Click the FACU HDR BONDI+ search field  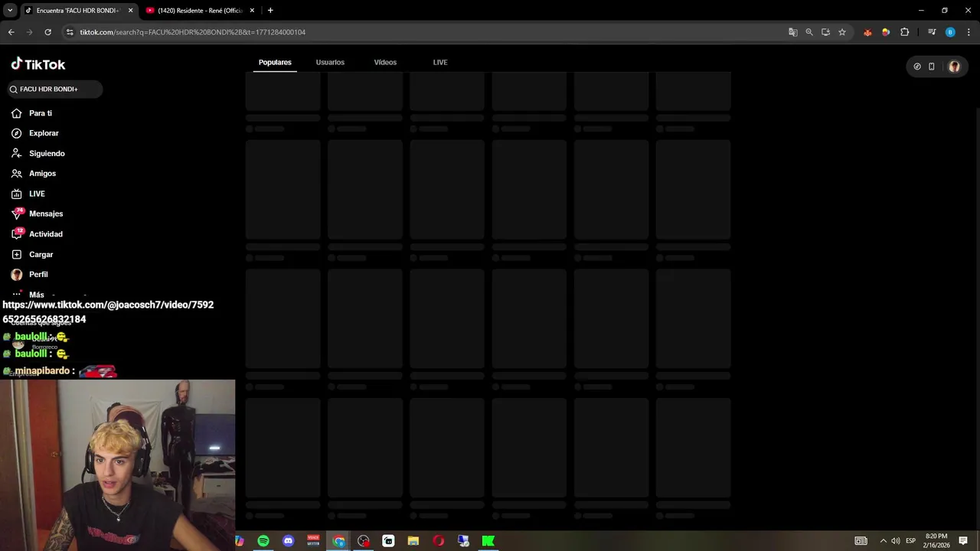point(55,90)
